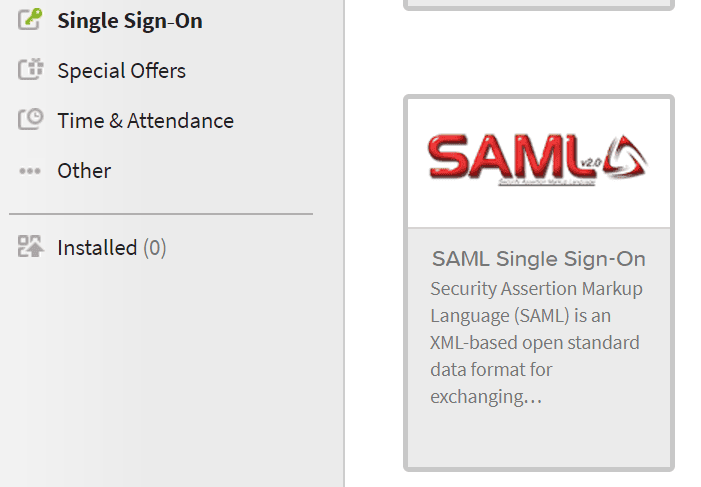Open the Other category label
This screenshot has width=701, height=487.
[84, 171]
